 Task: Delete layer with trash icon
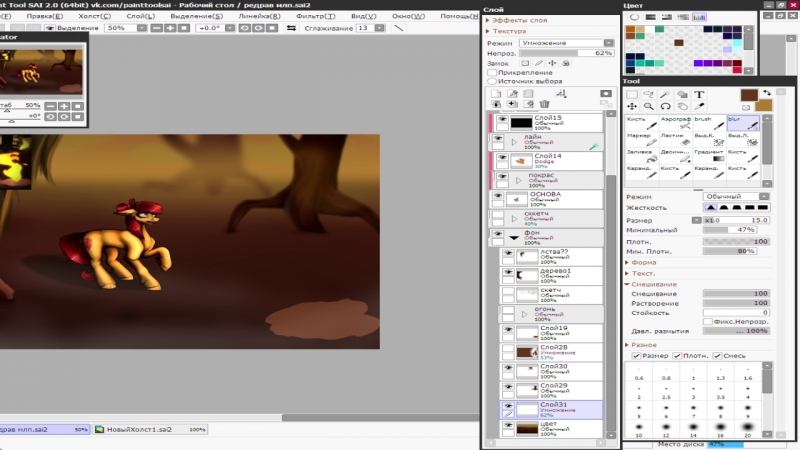click(545, 104)
